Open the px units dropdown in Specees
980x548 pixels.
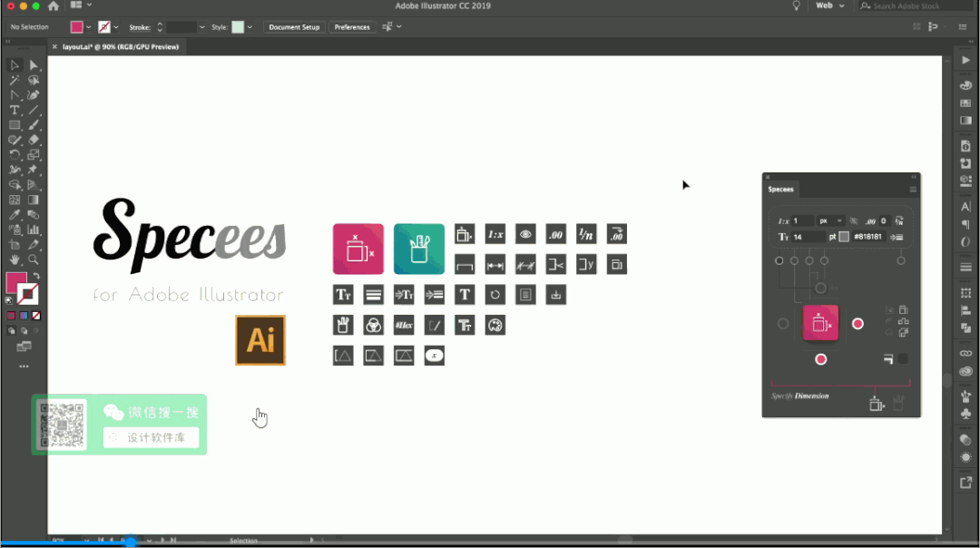point(830,221)
